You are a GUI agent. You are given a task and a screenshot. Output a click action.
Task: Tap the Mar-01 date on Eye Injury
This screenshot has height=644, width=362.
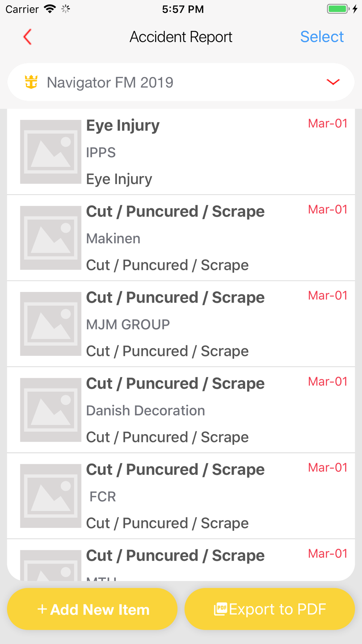(x=327, y=124)
